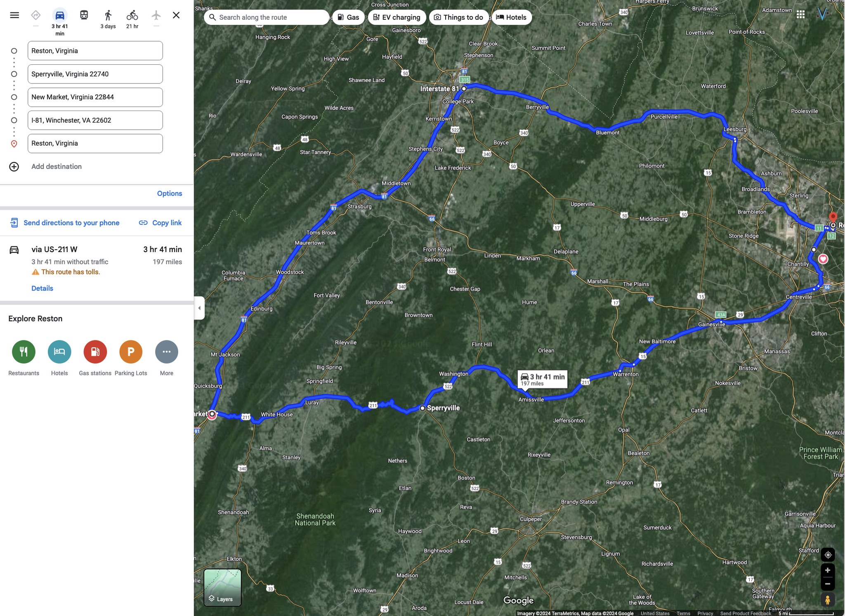Click Send directions to your phone
Viewport: 845px width, 616px height.
[x=65, y=223]
